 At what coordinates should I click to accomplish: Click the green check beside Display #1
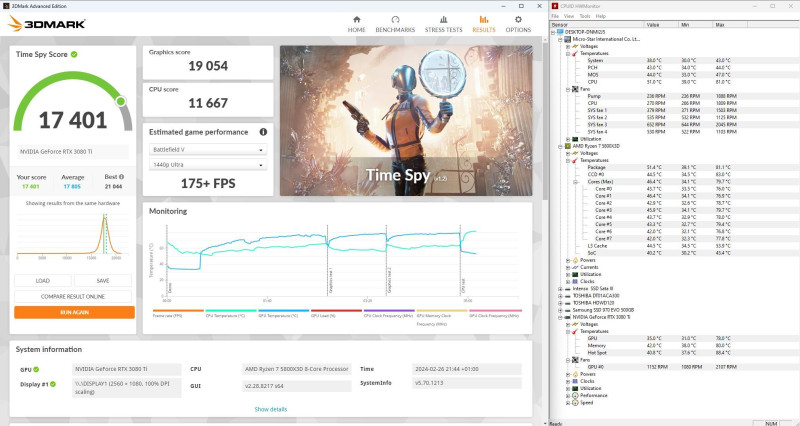(53, 384)
